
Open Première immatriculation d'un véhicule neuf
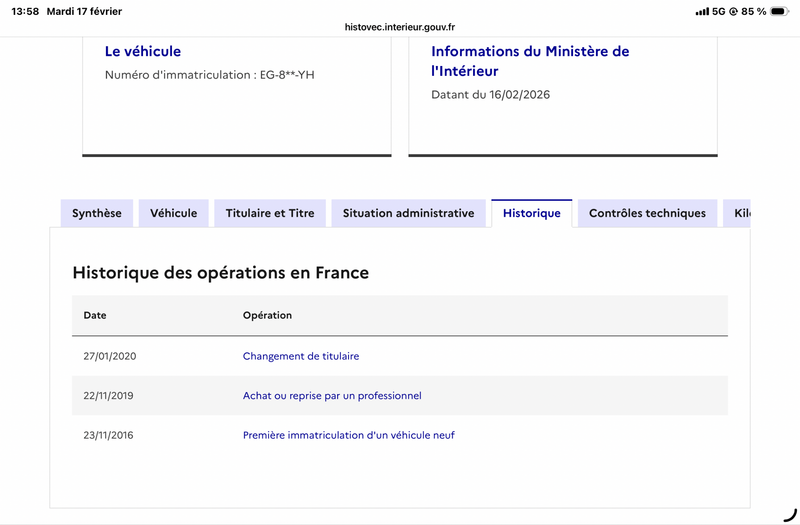coord(349,435)
